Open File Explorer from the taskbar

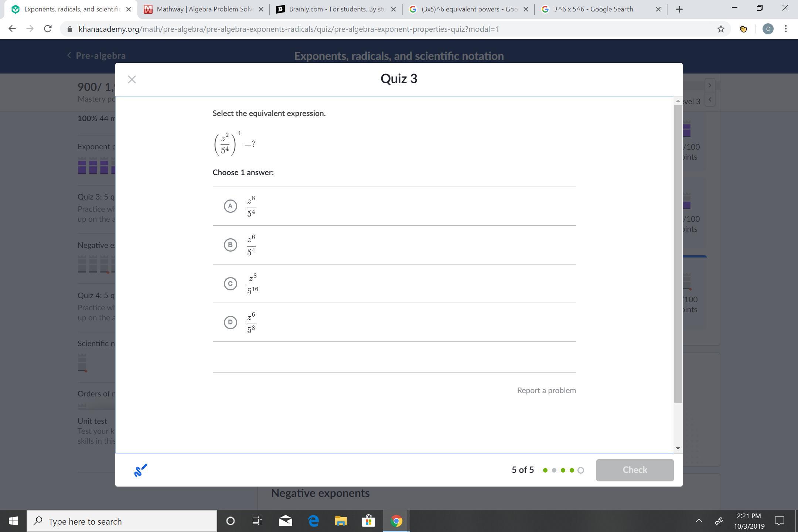click(x=341, y=521)
